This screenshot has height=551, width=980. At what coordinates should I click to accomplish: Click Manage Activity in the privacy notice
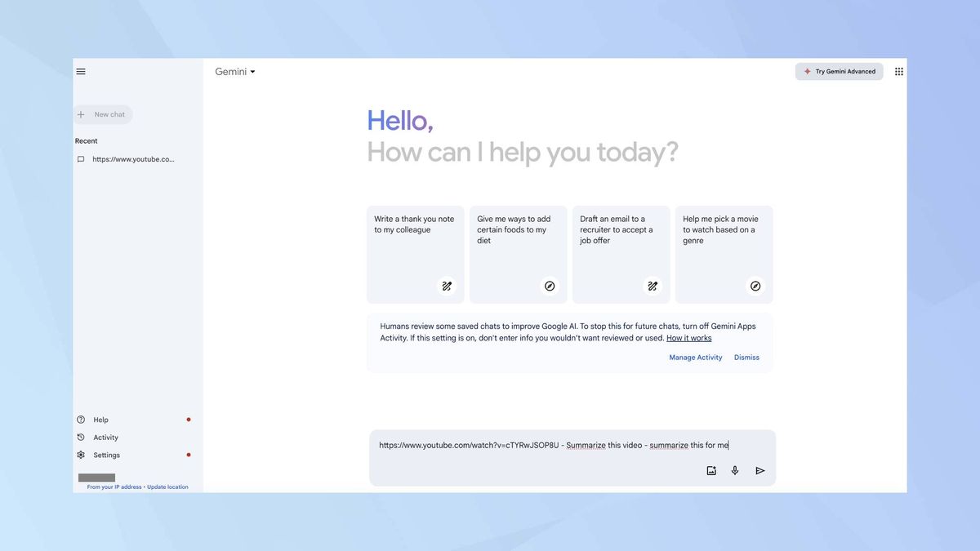[695, 357]
